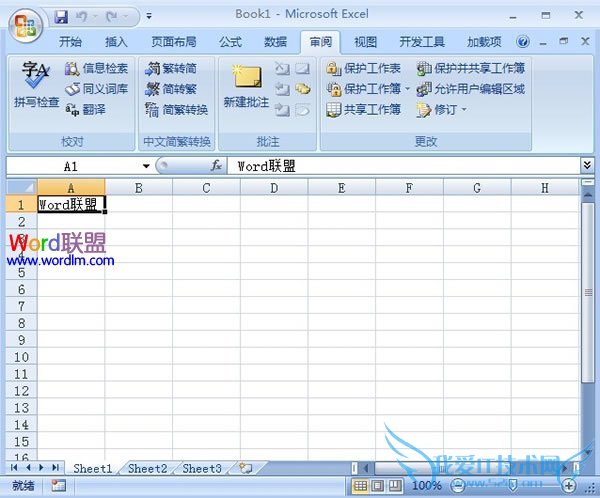Select column C header
The height and width of the screenshot is (498, 600).
pos(206,188)
